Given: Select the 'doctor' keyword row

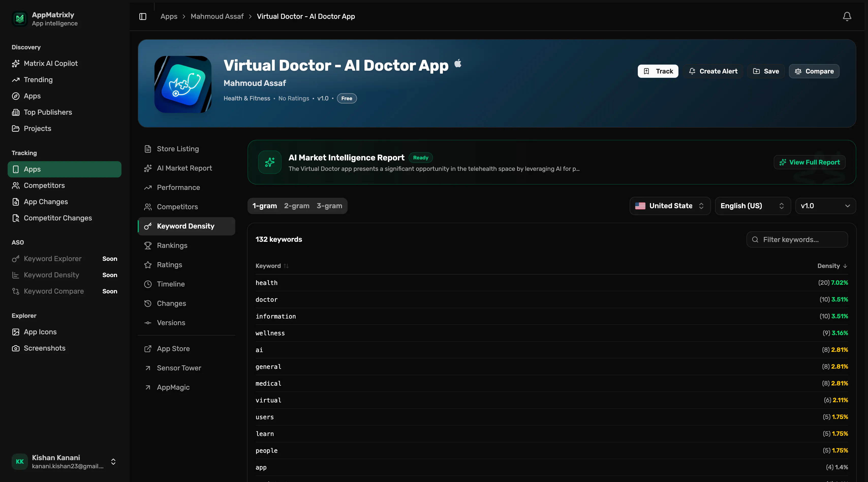Looking at the screenshot, I should (552, 300).
